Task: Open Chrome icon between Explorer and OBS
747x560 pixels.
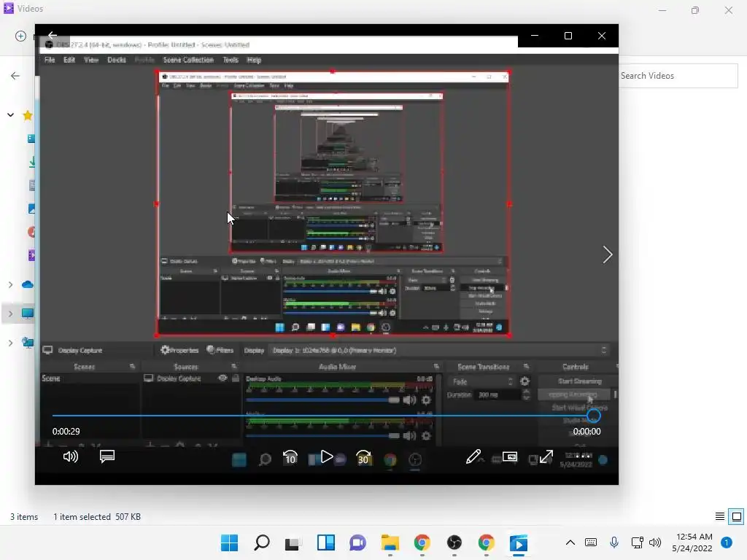Action: pyautogui.click(x=422, y=542)
